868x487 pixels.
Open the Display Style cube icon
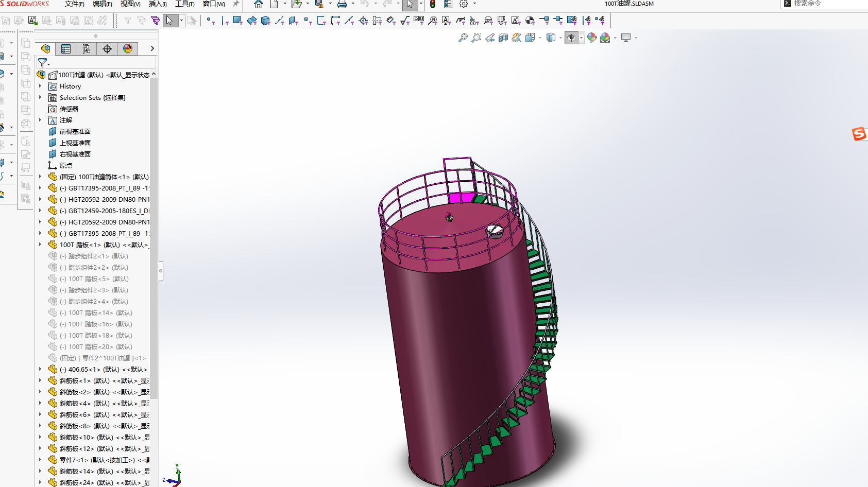(x=551, y=38)
